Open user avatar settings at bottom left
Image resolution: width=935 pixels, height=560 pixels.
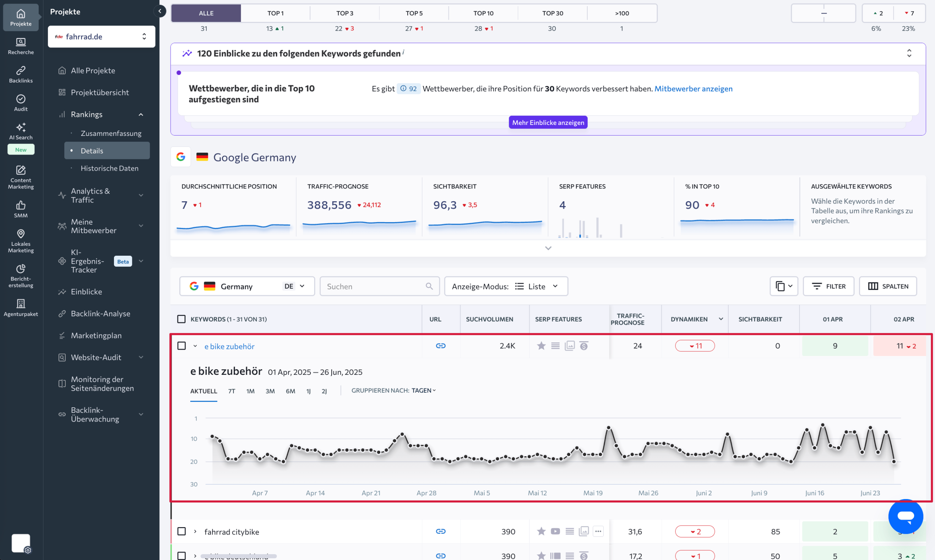point(21,544)
